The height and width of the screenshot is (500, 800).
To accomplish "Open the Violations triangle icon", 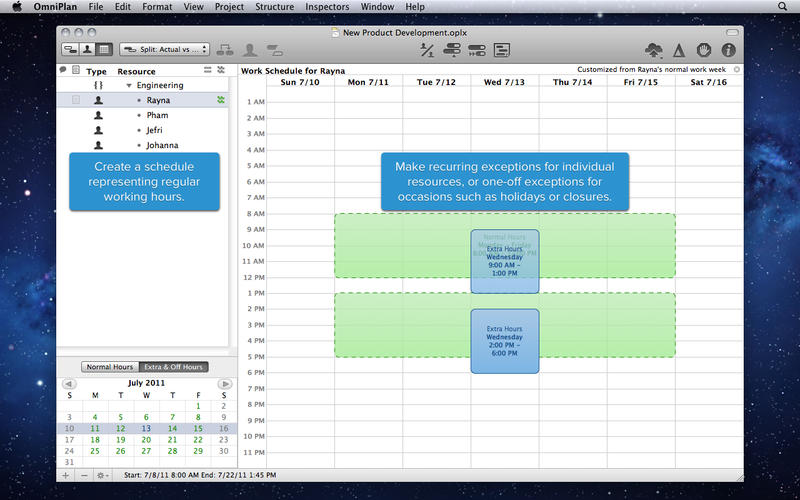I will tap(679, 49).
